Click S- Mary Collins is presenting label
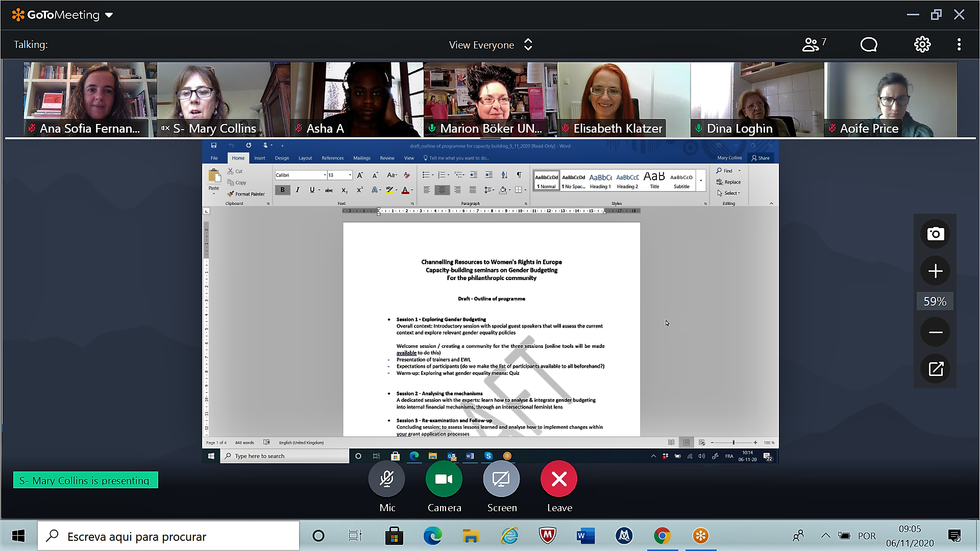This screenshot has width=980, height=551. [85, 480]
